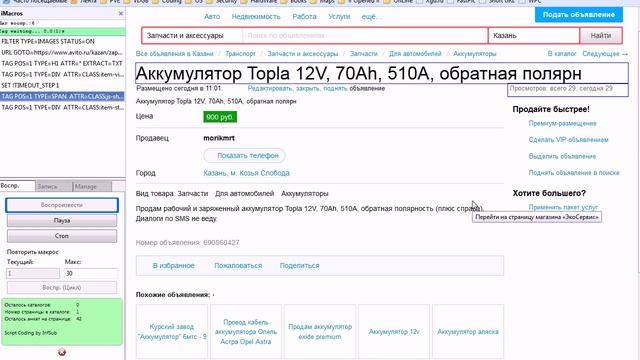Pause the macro with Пауза
640x360 pixels.
(62, 220)
